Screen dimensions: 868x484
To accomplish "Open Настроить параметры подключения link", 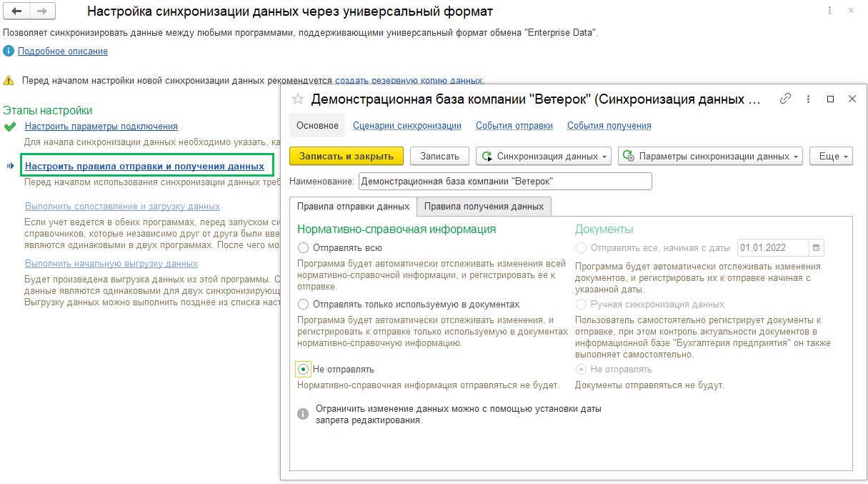I will coord(101,126).
